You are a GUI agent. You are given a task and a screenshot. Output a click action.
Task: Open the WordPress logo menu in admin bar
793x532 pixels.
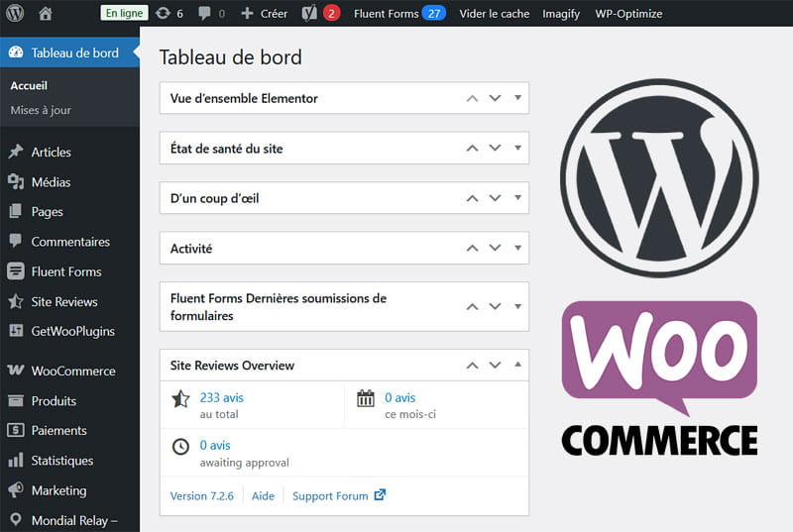[15, 13]
